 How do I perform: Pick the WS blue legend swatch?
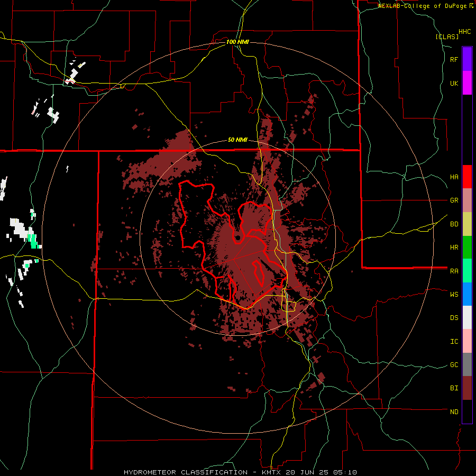point(467,294)
